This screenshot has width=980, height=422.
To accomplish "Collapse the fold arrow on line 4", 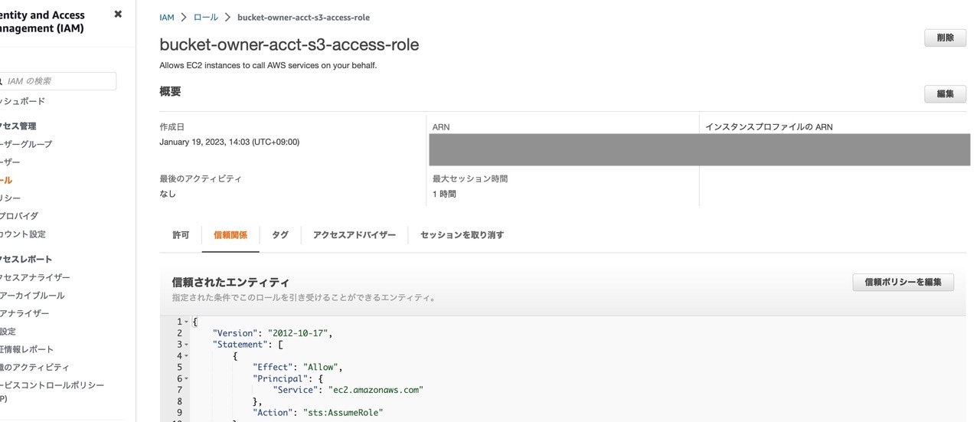I will point(186,356).
